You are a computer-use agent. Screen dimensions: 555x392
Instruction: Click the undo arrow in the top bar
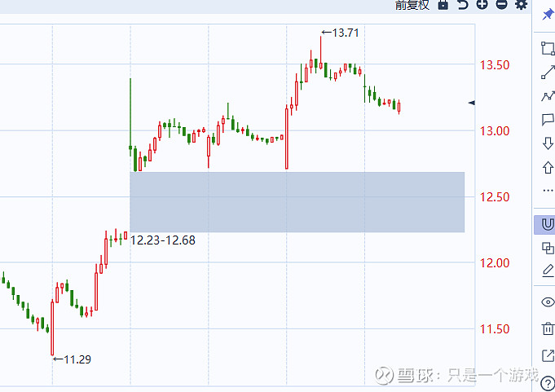pos(462,5)
